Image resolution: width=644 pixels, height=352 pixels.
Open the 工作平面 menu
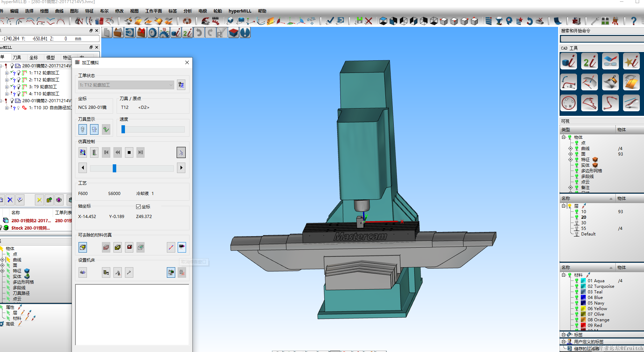click(154, 11)
